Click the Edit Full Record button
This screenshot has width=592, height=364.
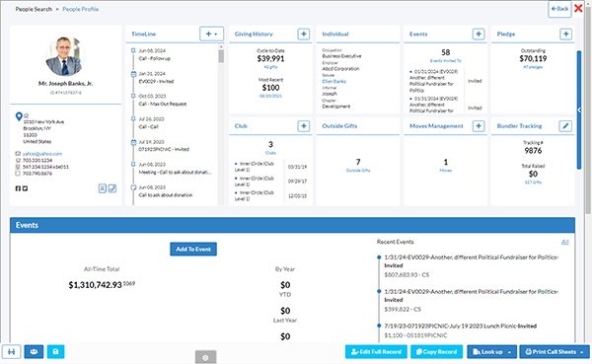(376, 352)
